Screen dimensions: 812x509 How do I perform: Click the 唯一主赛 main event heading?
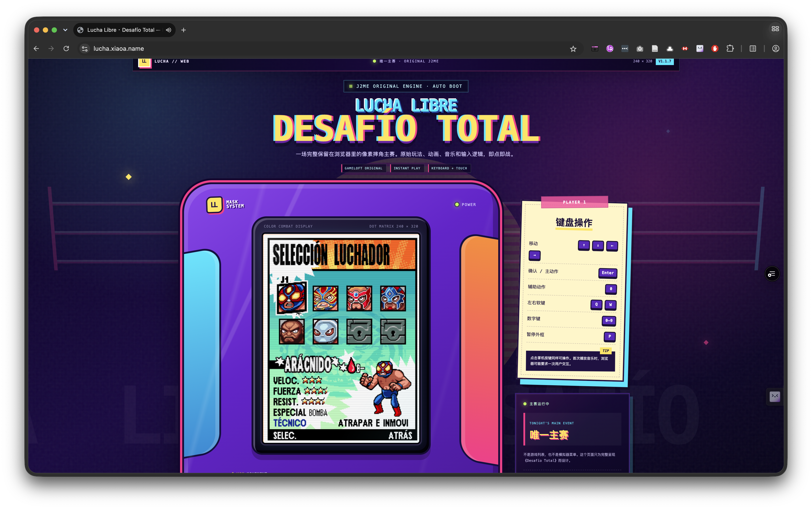click(x=549, y=435)
